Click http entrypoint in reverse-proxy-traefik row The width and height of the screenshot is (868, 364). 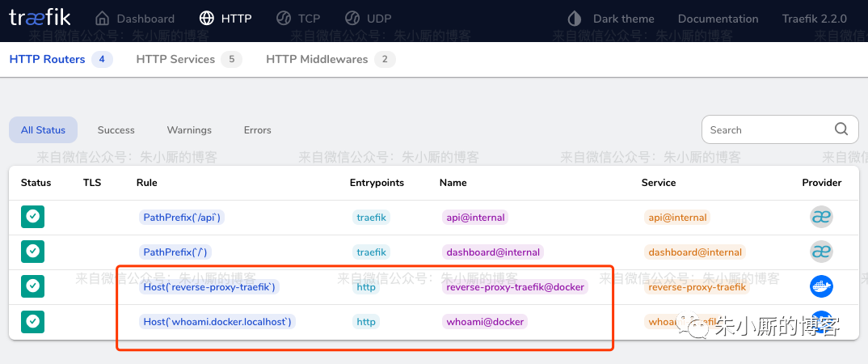[x=366, y=287]
